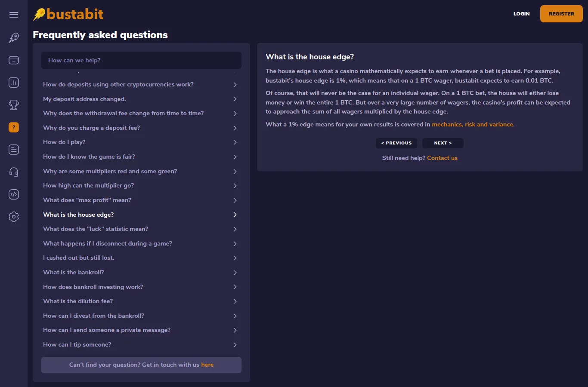Open the hamburger menu in the sidebar
The image size is (588, 387).
pyautogui.click(x=14, y=15)
